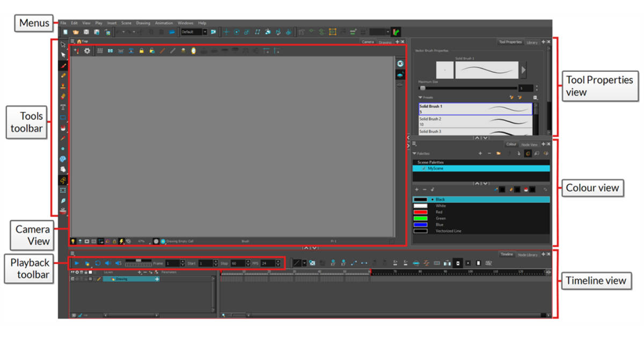Viewport: 644px width, 338px height.
Task: Toggle the Camera Mask in the Camera view
Action: click(x=86, y=241)
